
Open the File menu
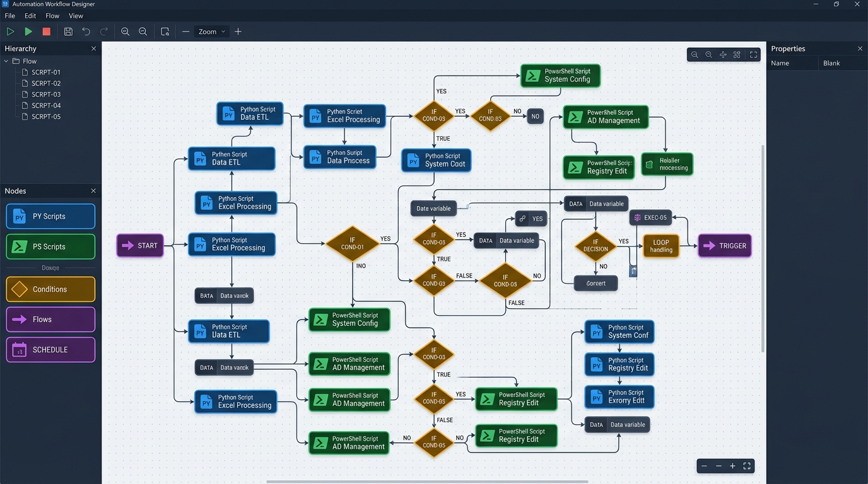tap(10, 16)
